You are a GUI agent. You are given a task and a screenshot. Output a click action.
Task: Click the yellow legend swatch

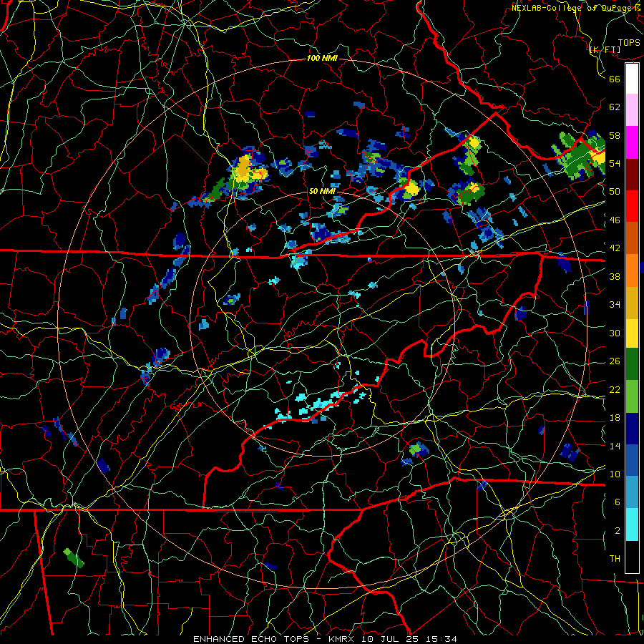tap(632, 333)
